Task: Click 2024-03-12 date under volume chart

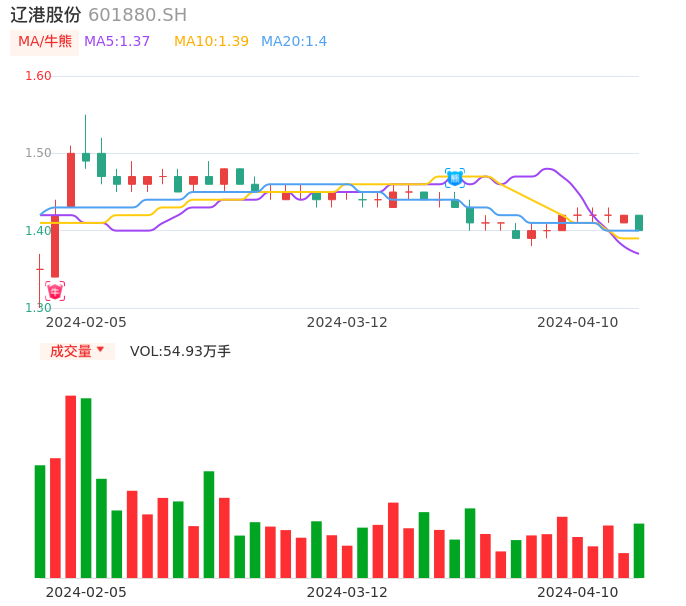Action: [x=347, y=592]
